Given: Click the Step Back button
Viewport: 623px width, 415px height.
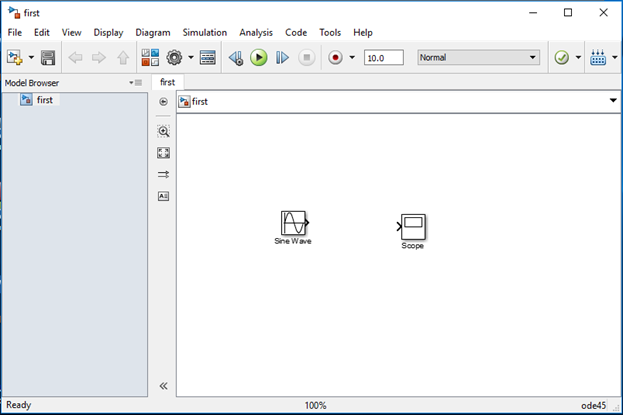Looking at the screenshot, I should tap(236, 58).
